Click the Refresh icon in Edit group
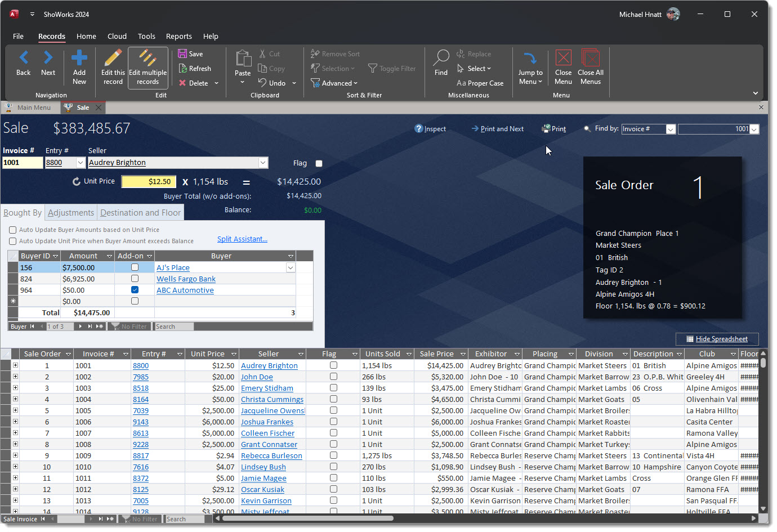Viewport: 777px width, 532px height. 183,68
